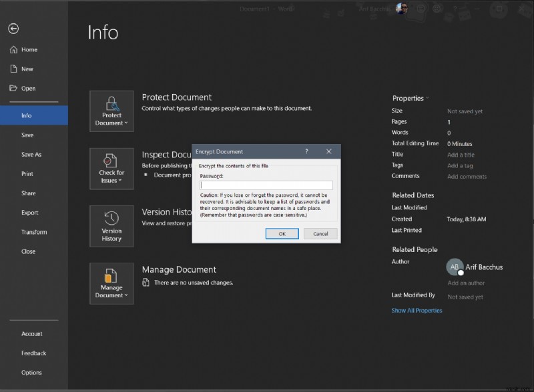Click the profile picture in title bar

tap(402, 9)
